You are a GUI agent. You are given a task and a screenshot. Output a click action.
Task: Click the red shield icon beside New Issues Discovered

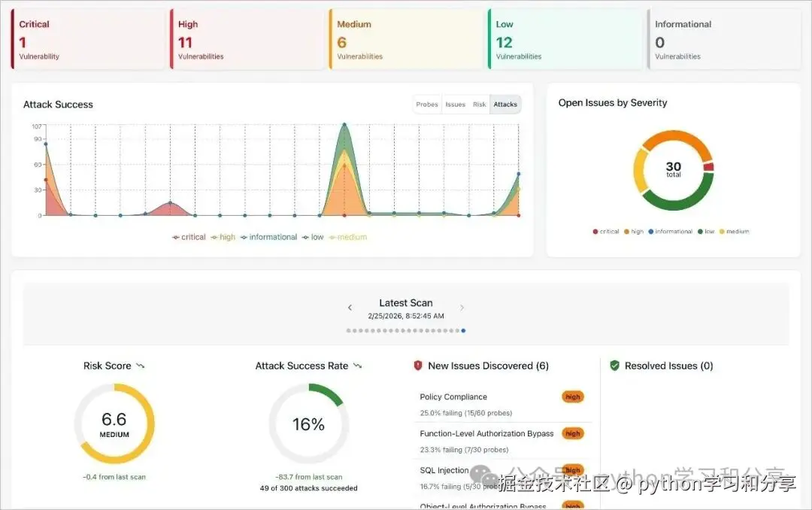point(420,366)
